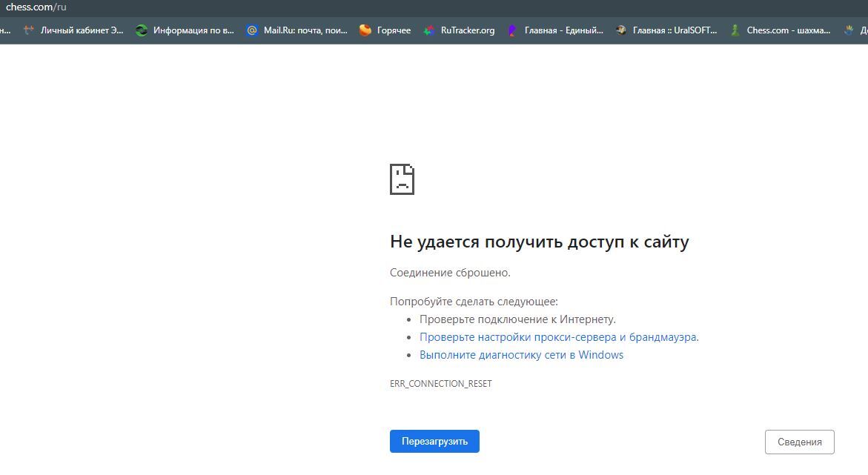Click the Личный кабинет bookmark favicon
Screen dimensions: 868x475
(29, 30)
